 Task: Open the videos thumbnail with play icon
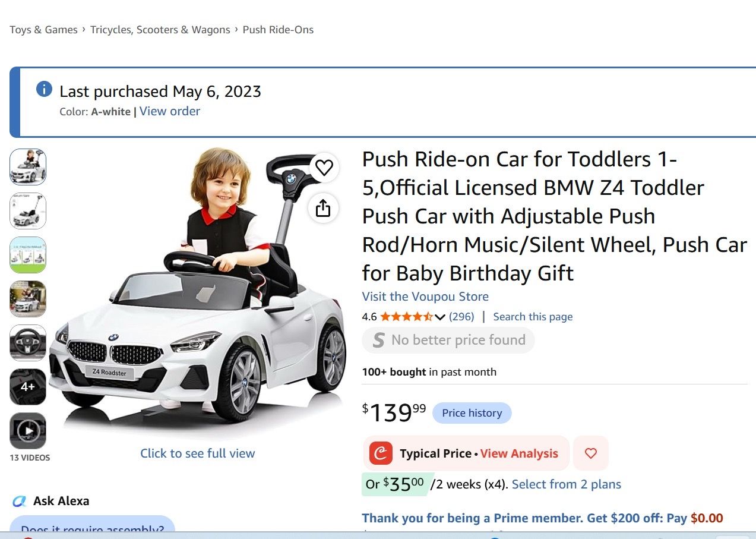[28, 431]
